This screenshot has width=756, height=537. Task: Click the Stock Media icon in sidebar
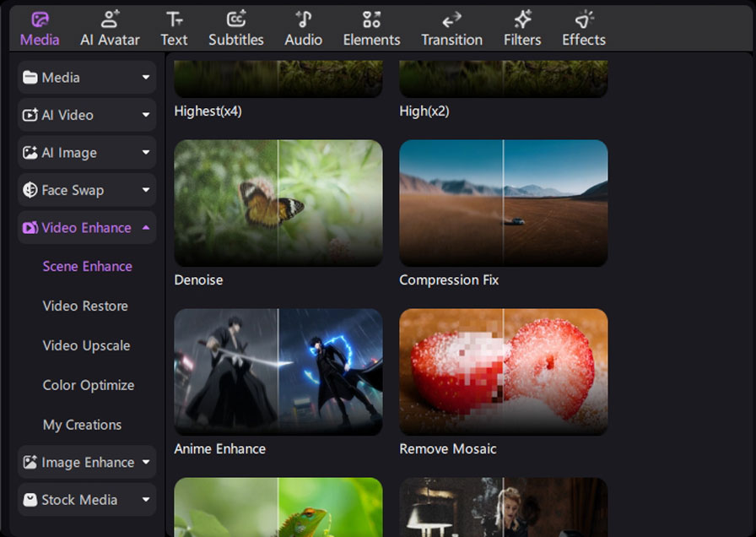click(30, 500)
